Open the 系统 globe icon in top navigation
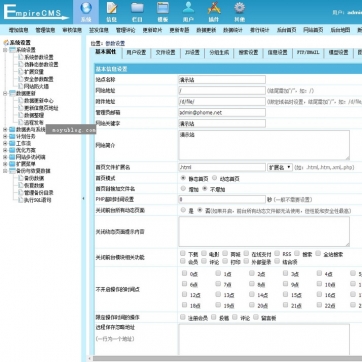The width and height of the screenshot is (362, 362). pyautogui.click(x=86, y=8)
